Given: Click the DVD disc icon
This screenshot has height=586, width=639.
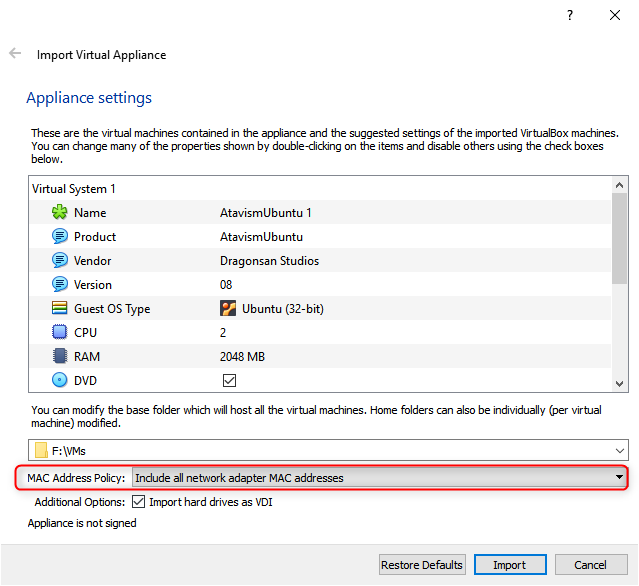Looking at the screenshot, I should point(59,381).
